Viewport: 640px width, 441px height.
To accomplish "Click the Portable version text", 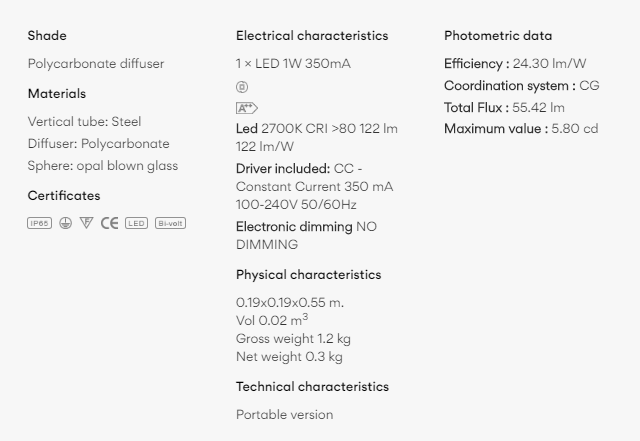I will point(284,415).
